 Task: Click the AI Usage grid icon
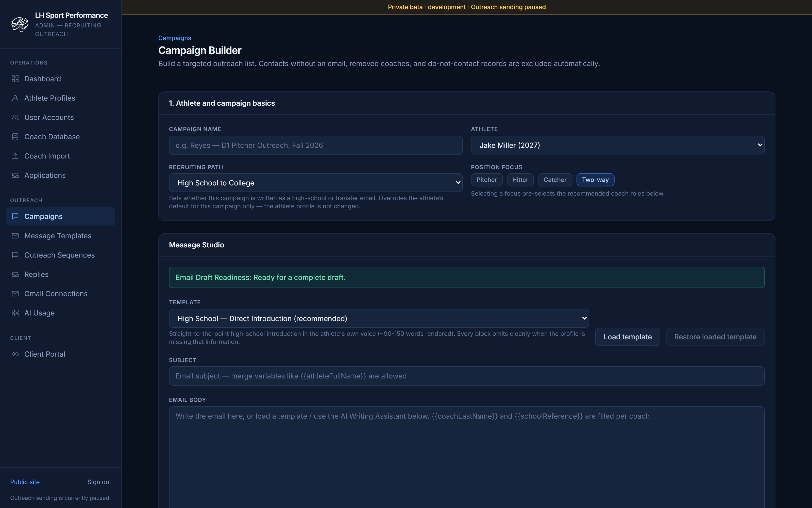tap(15, 313)
